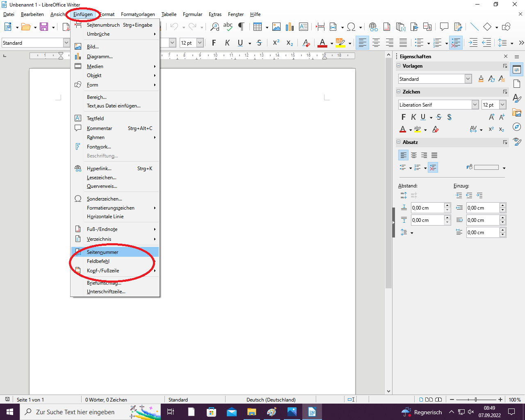Decrease font size in the sidebar
Screen dimensions: 525x420
click(502, 117)
